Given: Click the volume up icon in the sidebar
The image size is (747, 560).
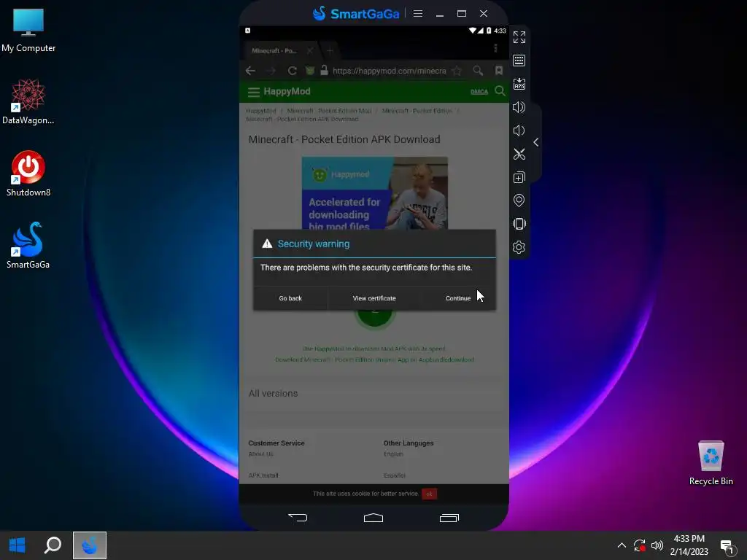Looking at the screenshot, I should (x=519, y=107).
